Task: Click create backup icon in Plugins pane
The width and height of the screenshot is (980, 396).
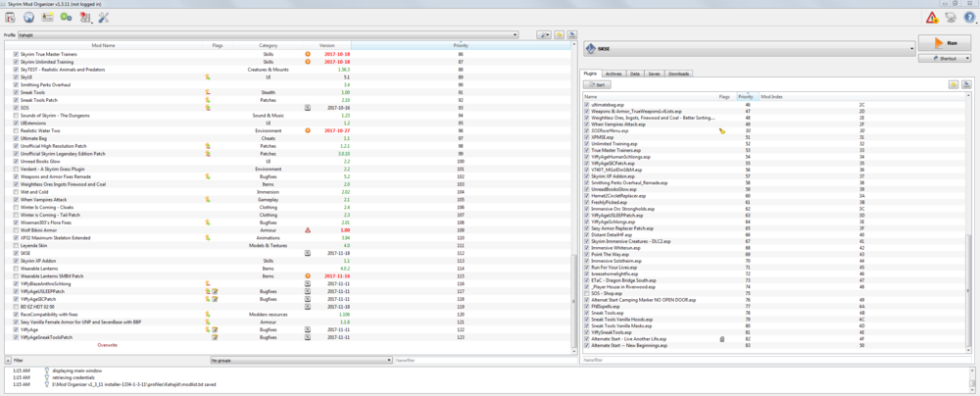Action: (x=966, y=84)
